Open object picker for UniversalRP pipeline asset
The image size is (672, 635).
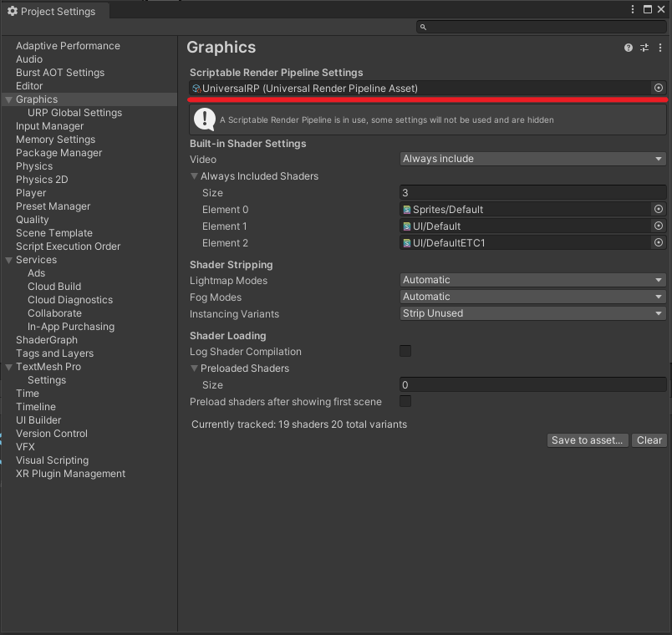658,88
